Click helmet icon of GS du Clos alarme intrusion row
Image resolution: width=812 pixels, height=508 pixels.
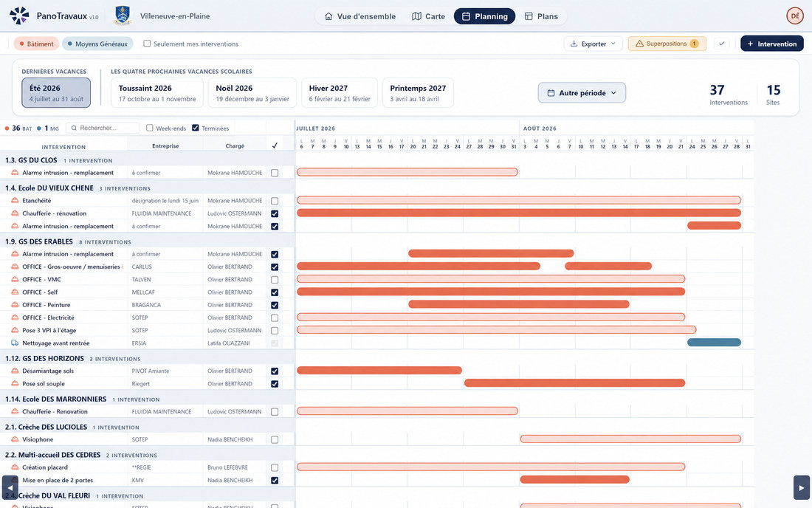pyautogui.click(x=15, y=173)
